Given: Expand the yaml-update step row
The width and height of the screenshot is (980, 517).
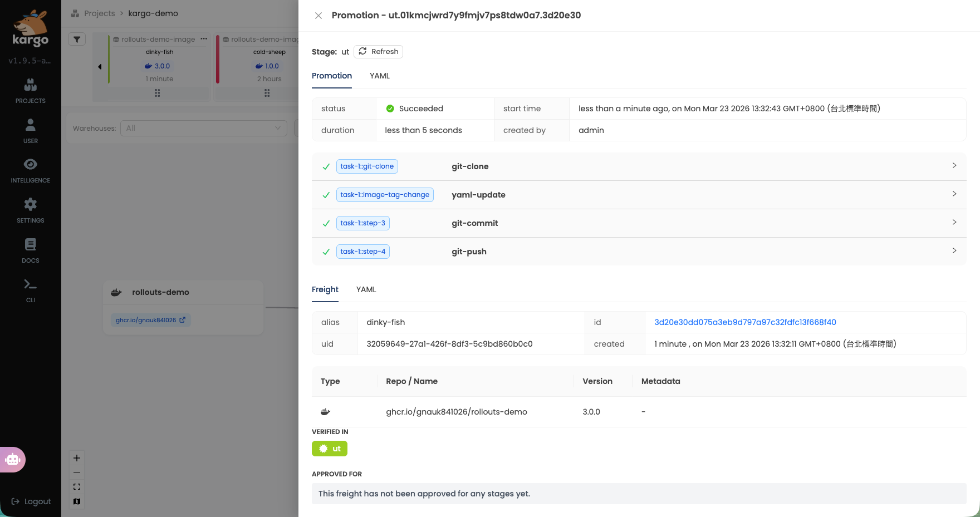Looking at the screenshot, I should 639,195.
